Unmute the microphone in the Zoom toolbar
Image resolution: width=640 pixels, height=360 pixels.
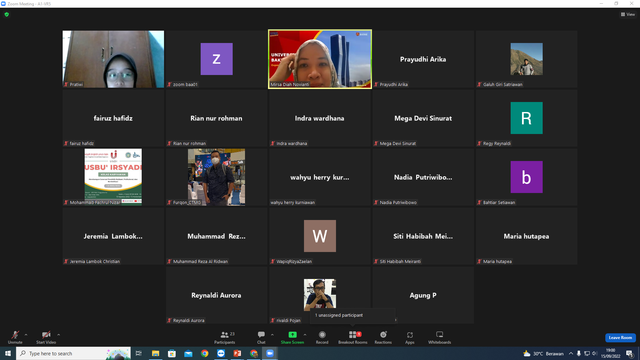coord(15,337)
